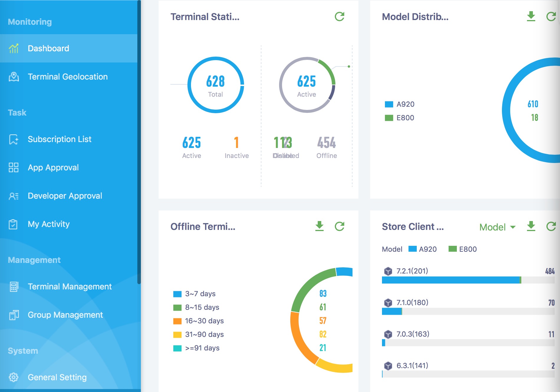Refresh the Terminal Statistics card
The width and height of the screenshot is (560, 392).
click(340, 17)
